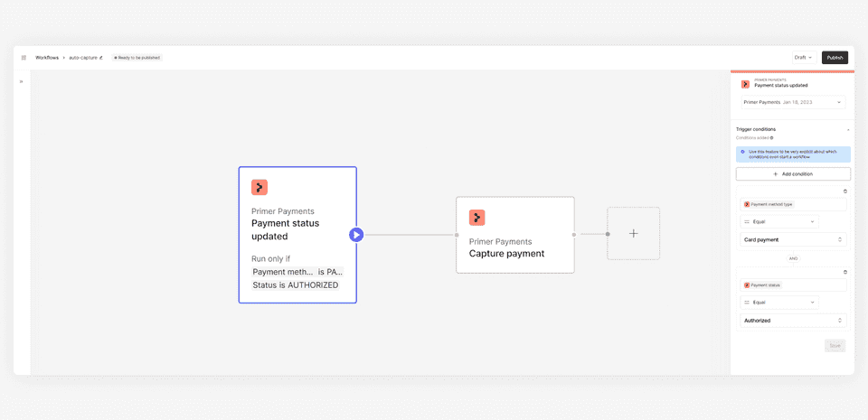Run the trigger with purple play button
Image resolution: width=868 pixels, height=420 pixels.
coord(356,235)
